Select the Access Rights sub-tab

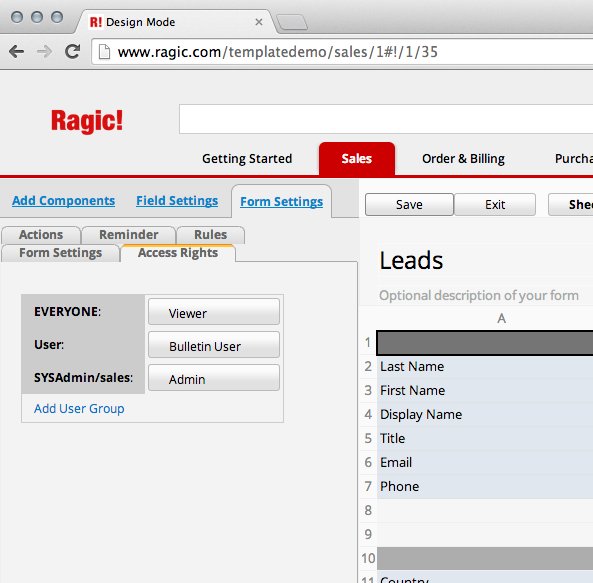tap(178, 253)
